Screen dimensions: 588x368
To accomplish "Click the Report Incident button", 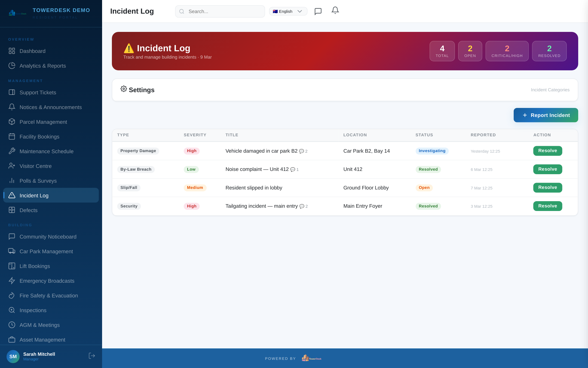I will pos(546,115).
